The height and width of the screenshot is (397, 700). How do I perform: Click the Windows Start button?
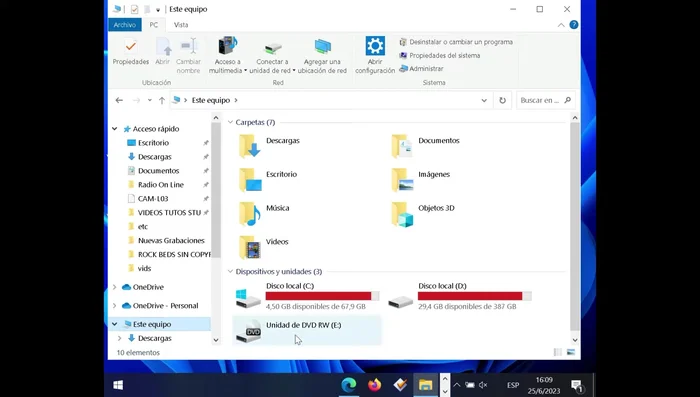pyautogui.click(x=118, y=385)
